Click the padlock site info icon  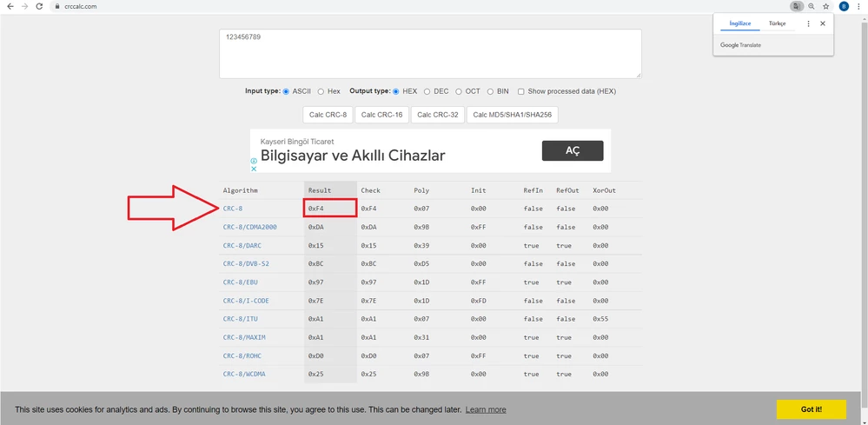[x=59, y=6]
